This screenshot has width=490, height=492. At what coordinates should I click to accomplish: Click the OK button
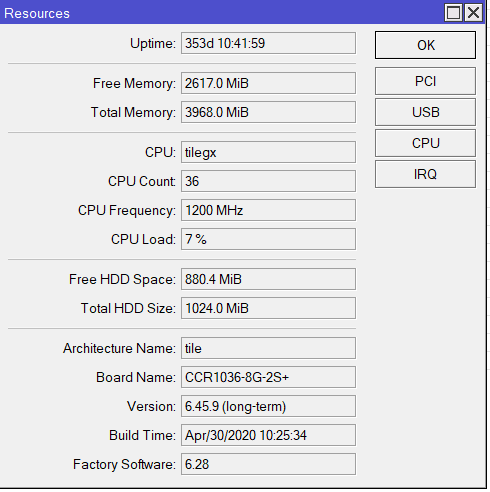point(425,45)
